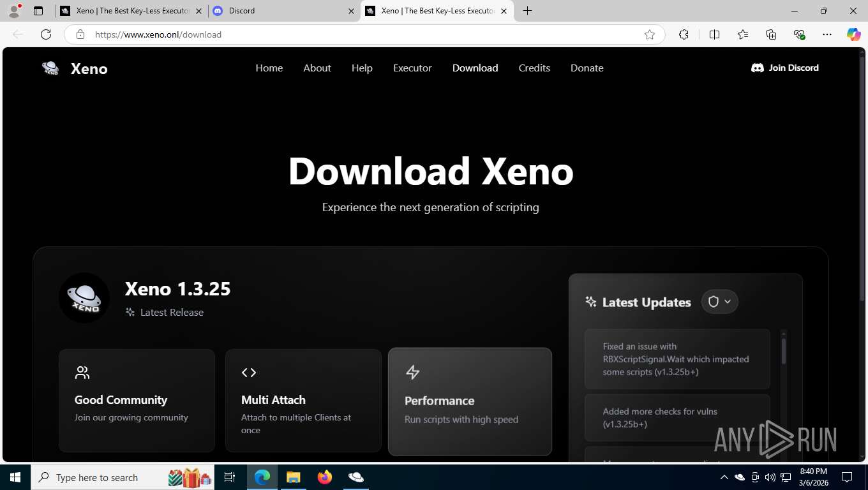The height and width of the screenshot is (490, 868).
Task: Open the Help nav item
Action: click(x=362, y=68)
